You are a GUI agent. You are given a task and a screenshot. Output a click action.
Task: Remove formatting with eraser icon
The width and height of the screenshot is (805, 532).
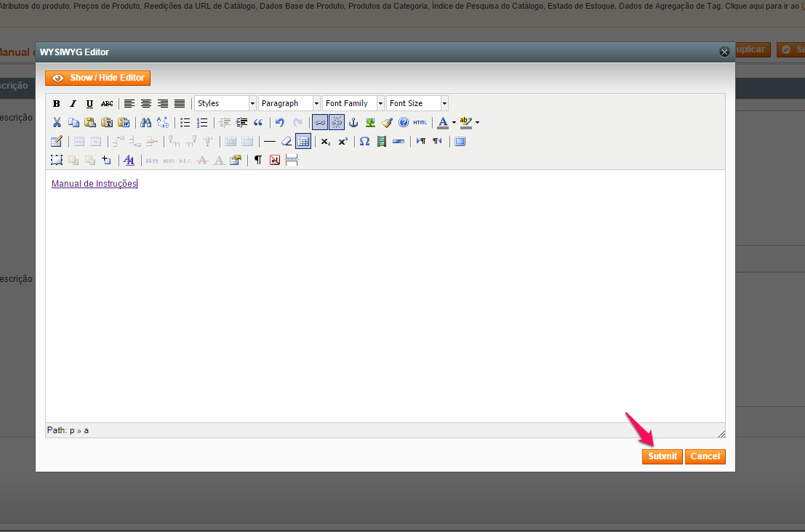coord(287,141)
